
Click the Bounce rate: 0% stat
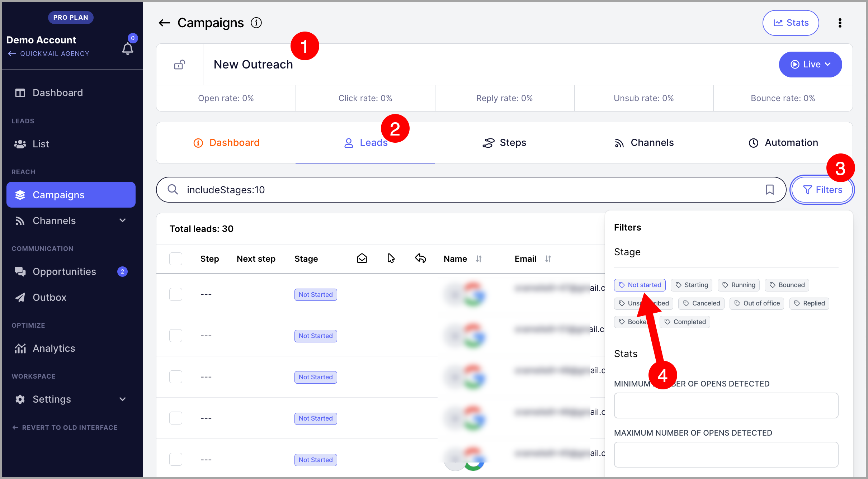[x=783, y=98]
